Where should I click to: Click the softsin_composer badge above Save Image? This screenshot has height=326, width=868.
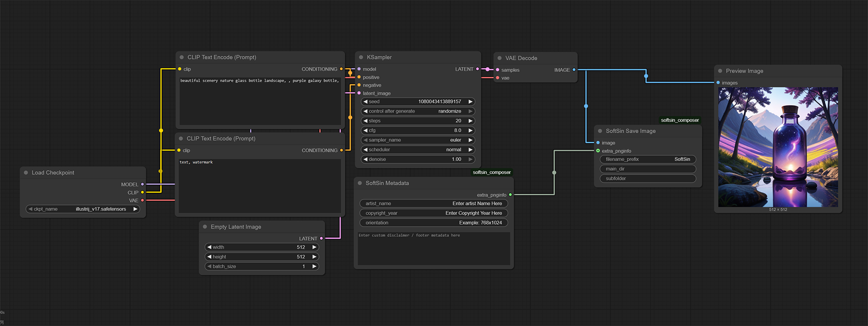[x=679, y=120]
